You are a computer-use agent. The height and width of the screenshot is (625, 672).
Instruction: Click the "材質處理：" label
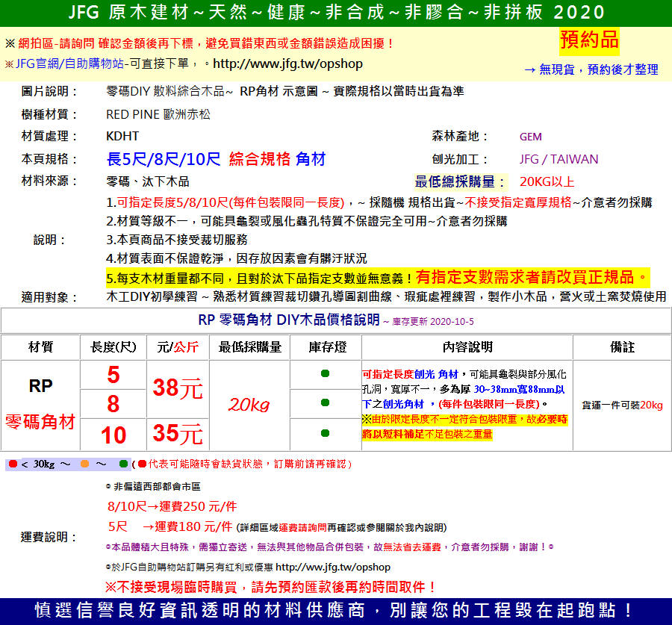tap(49, 137)
